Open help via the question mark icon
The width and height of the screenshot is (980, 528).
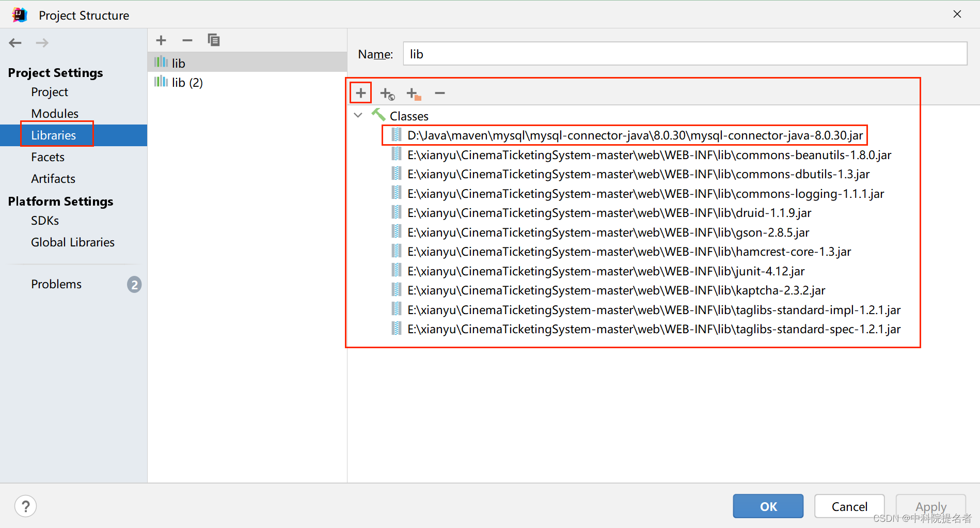(x=25, y=506)
